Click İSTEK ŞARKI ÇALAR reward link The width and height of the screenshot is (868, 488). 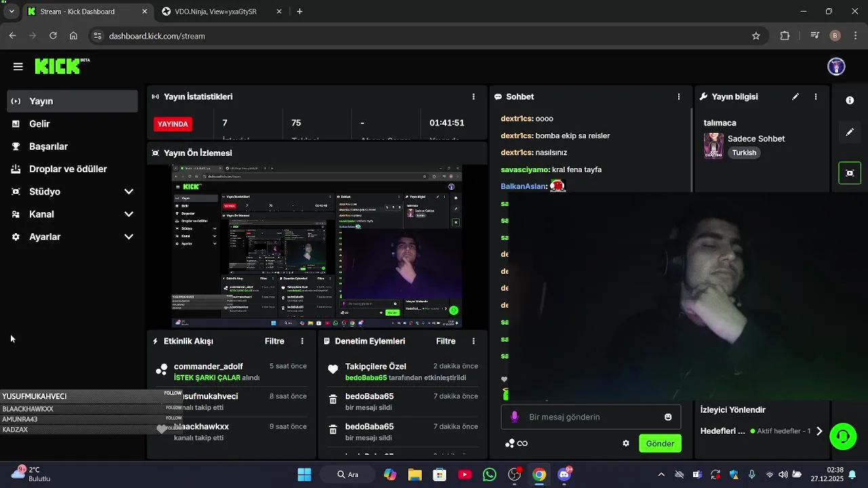pos(207,378)
